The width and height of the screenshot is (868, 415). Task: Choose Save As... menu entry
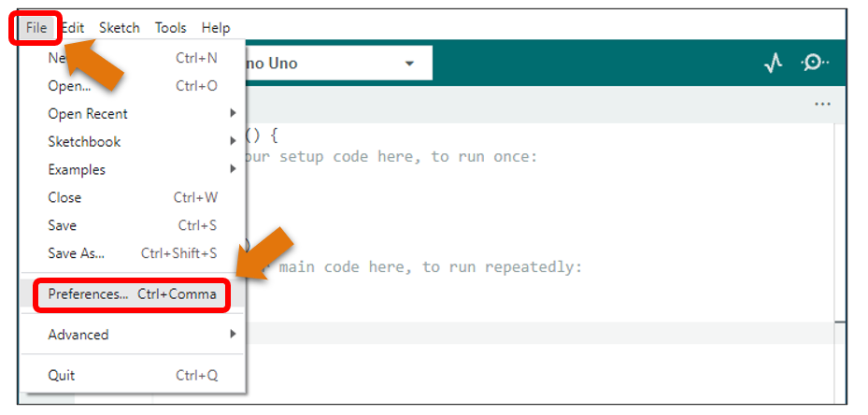click(133, 253)
